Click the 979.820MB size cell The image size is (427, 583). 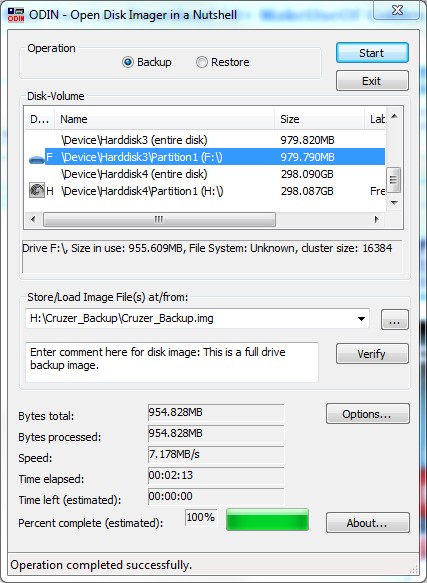click(307, 140)
